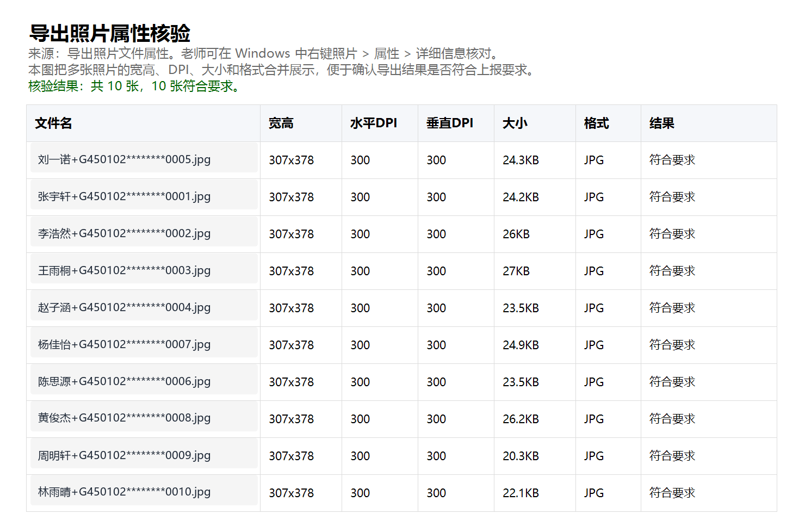Click vertical DPI 300 for 黄俊杰
805x532 pixels.
[436, 419]
